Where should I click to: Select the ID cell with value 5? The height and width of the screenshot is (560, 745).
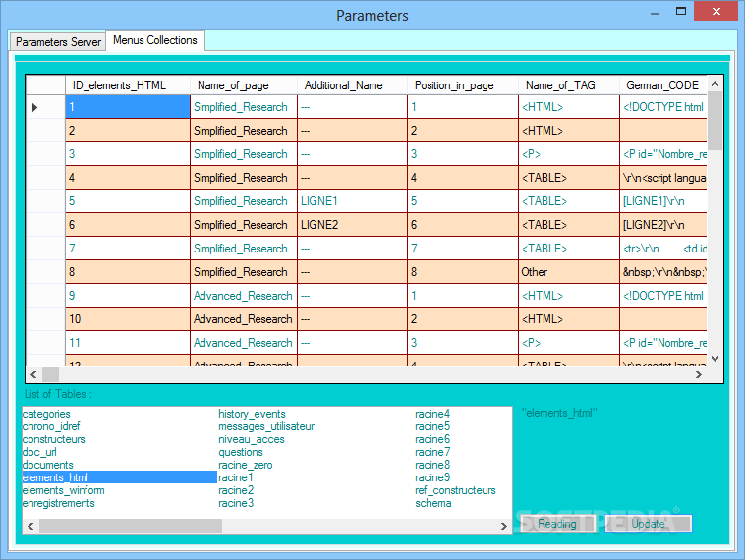128,201
